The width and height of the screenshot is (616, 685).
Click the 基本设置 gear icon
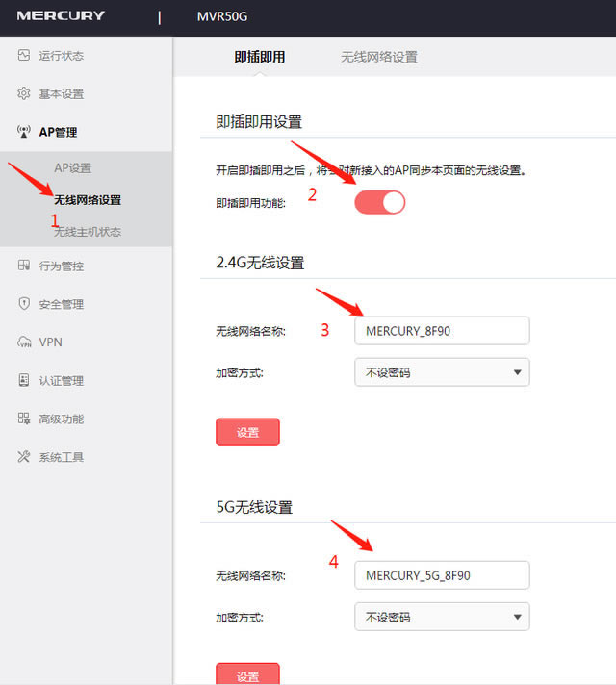point(24,93)
